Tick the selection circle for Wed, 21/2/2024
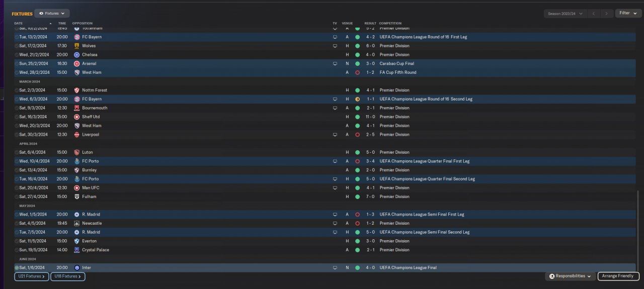This screenshot has height=289, width=644. click(x=17, y=55)
